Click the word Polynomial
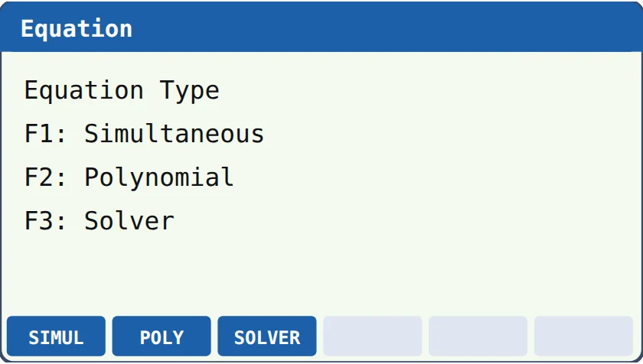The height and width of the screenshot is (364, 643). point(159,177)
